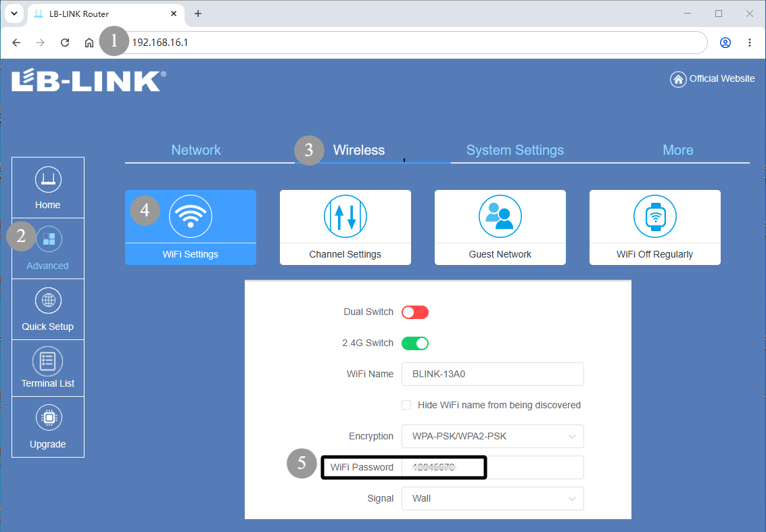Select the Advanced sidebar icon
Viewport: 766px width, 532px height.
pyautogui.click(x=49, y=239)
